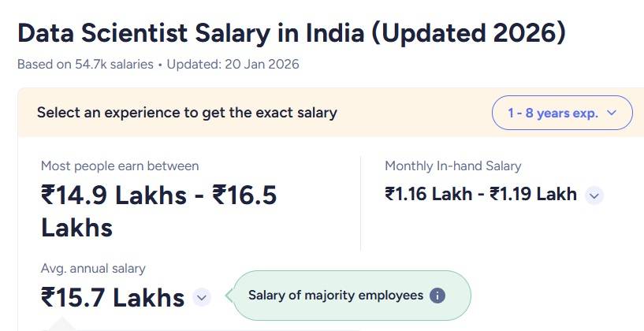Image resolution: width=644 pixels, height=331 pixels.
Task: Click the ₹1.16 Lakh - ₹1.19 Lakh value
Action: (481, 194)
